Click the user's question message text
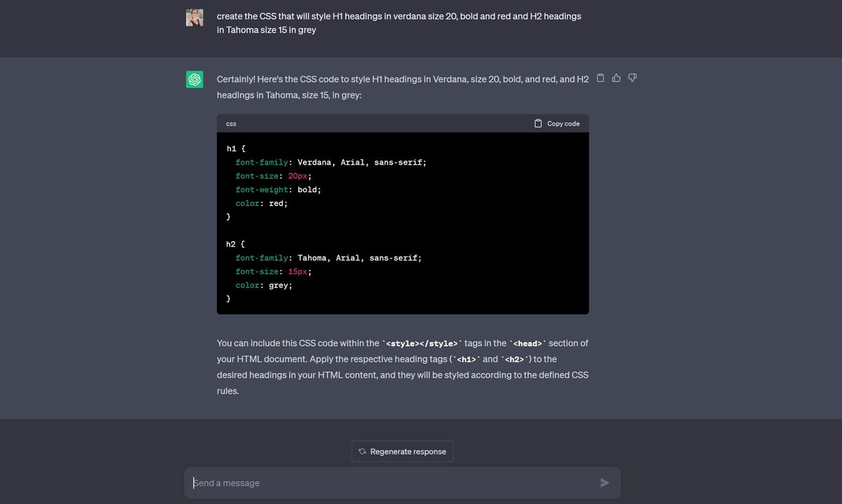This screenshot has width=842, height=504. [399, 22]
